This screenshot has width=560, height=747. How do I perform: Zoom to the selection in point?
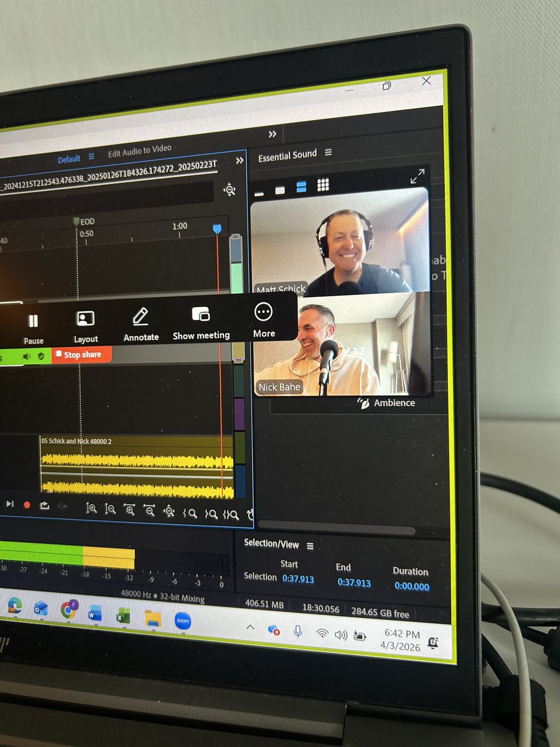[190, 514]
